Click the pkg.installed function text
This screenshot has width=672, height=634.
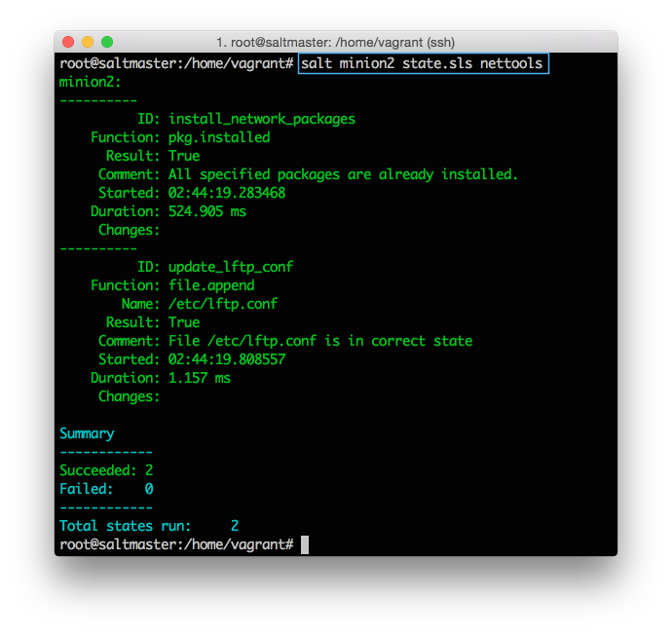[218, 137]
